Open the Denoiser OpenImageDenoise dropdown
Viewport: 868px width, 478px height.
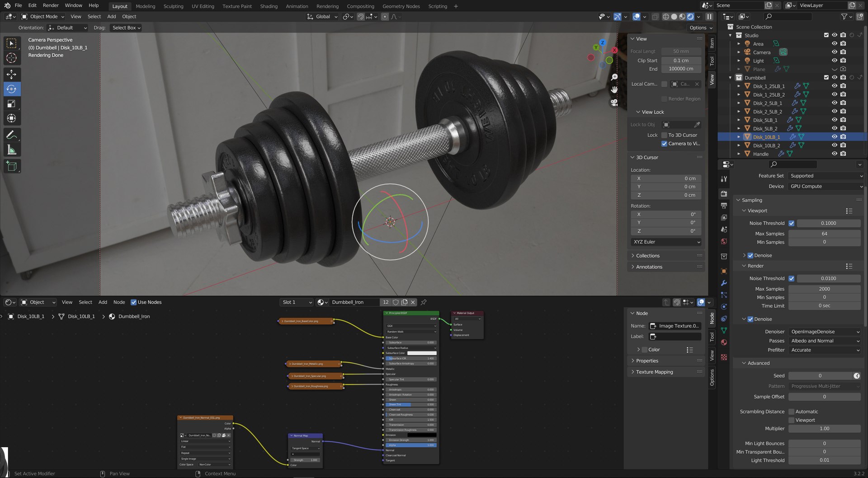(x=825, y=332)
